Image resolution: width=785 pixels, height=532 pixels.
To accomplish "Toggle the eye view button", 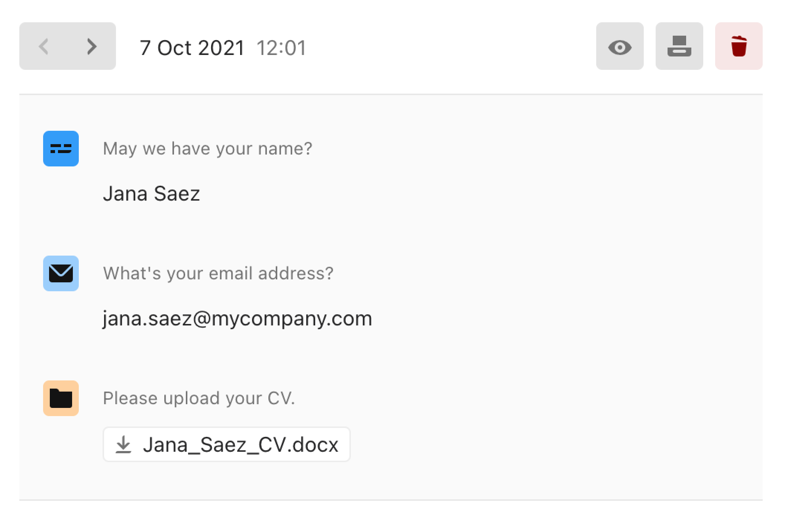I will pyautogui.click(x=620, y=46).
